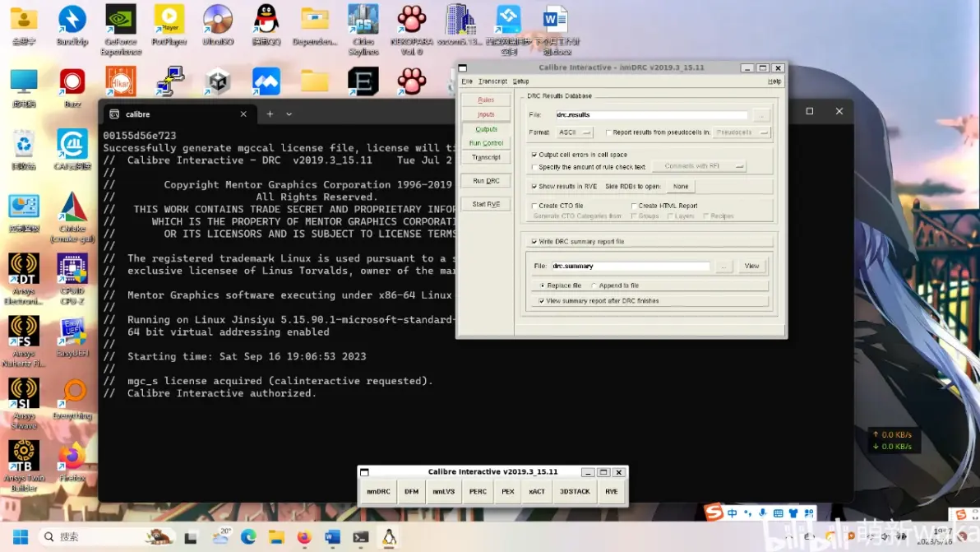Open the PotPlayer desktop icon

(x=169, y=25)
